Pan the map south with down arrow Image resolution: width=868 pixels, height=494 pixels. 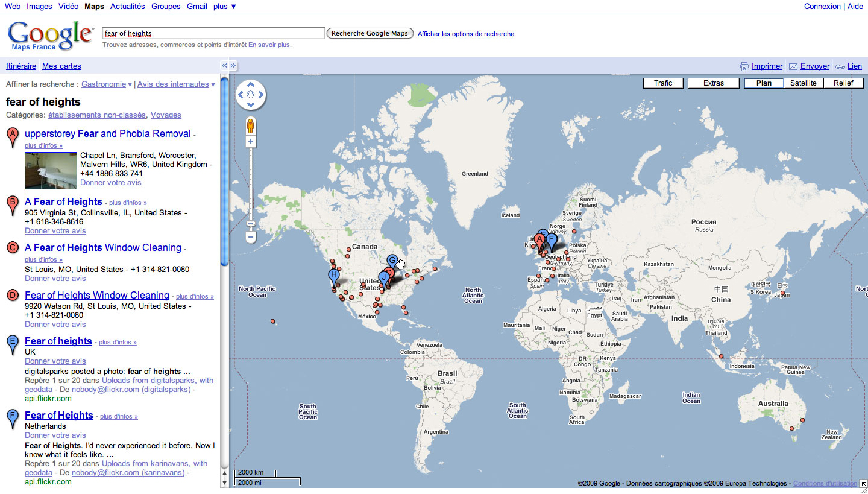pyautogui.click(x=251, y=104)
